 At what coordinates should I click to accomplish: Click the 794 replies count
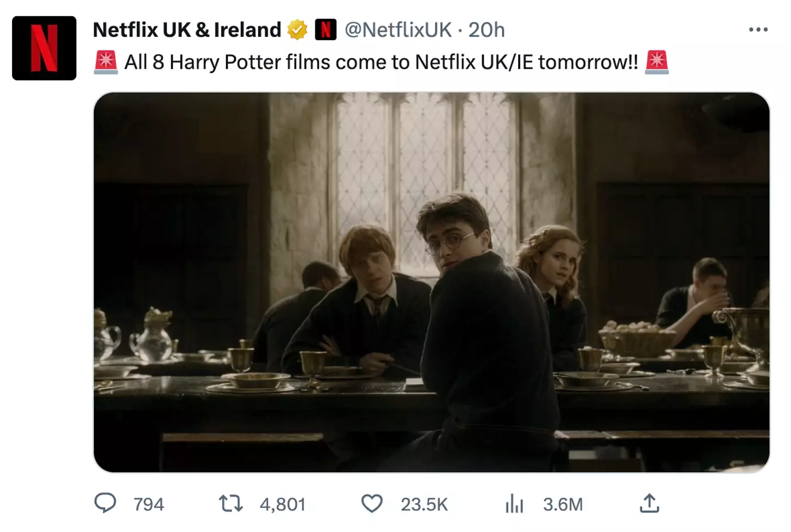(149, 504)
